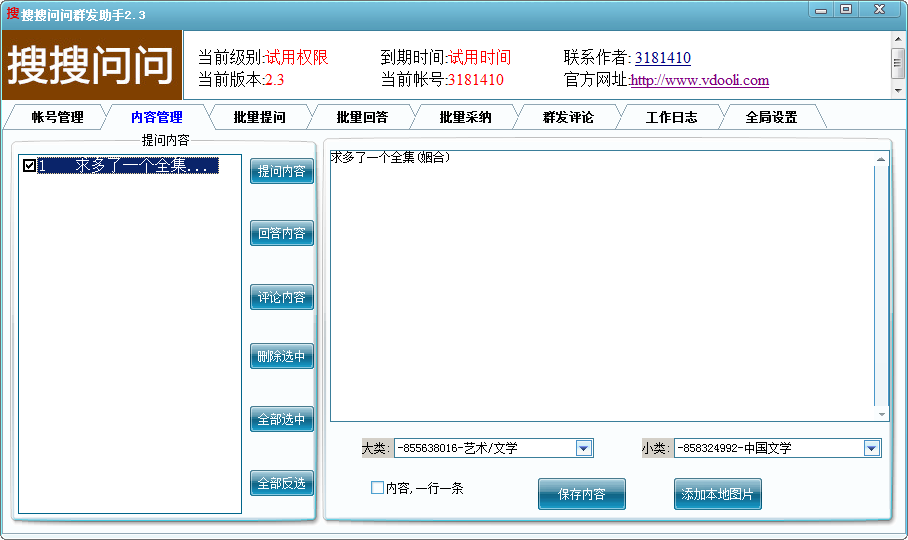Click inside the question content text area
The width and height of the screenshot is (908, 540).
click(600, 290)
